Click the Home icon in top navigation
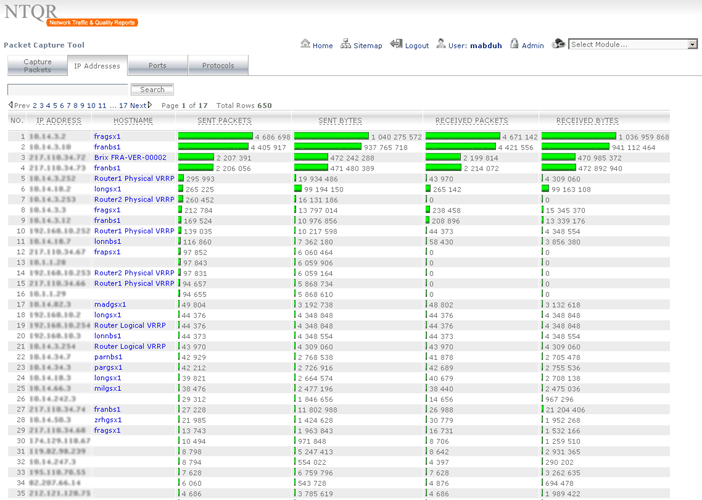The height and width of the screenshot is (500, 702). coord(305,44)
